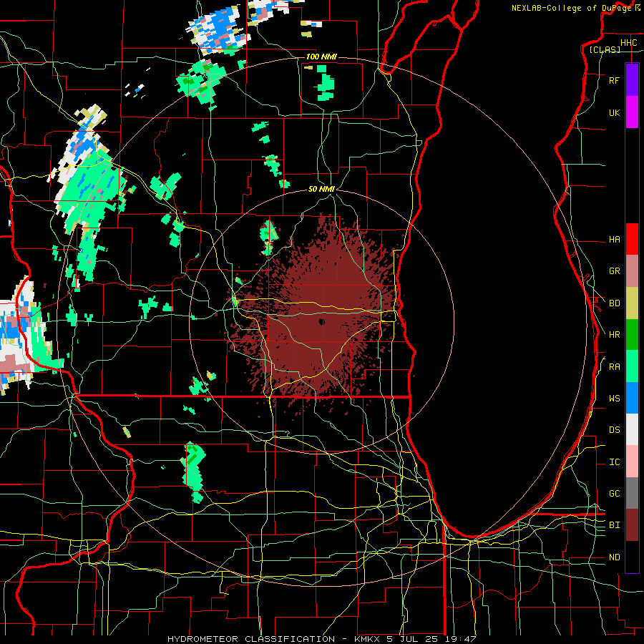
Task: Click the 100 NMI range ring label
Action: tap(321, 57)
